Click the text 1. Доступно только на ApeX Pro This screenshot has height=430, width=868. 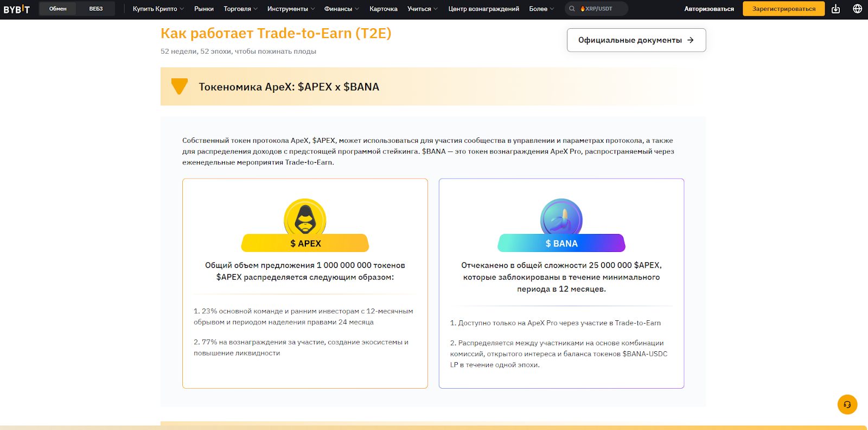tap(556, 322)
